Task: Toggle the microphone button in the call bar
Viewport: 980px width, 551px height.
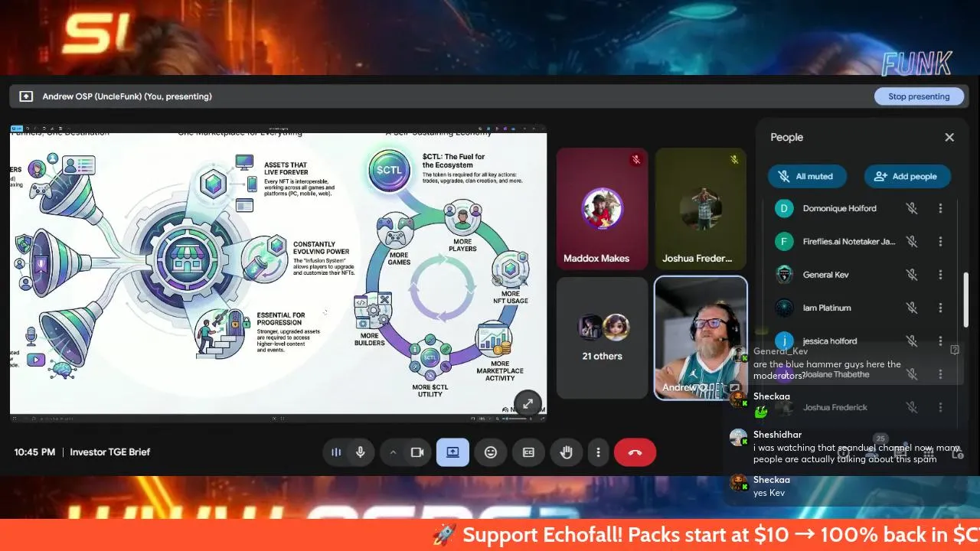Action: 360,452
